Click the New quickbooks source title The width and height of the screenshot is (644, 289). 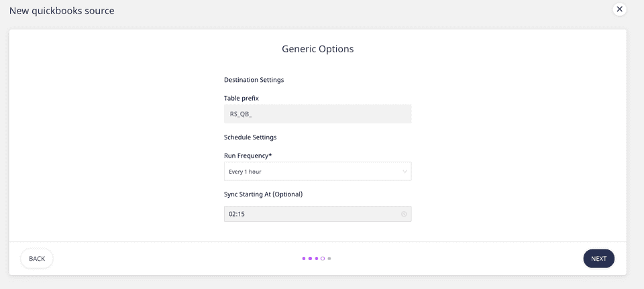click(x=62, y=11)
